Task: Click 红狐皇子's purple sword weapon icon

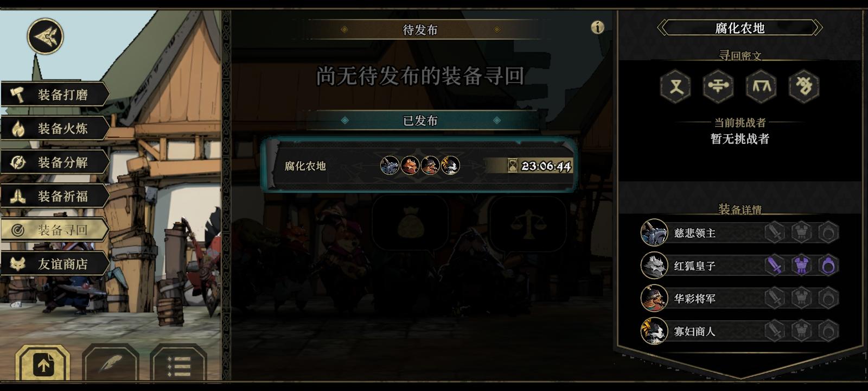Action: point(775,266)
